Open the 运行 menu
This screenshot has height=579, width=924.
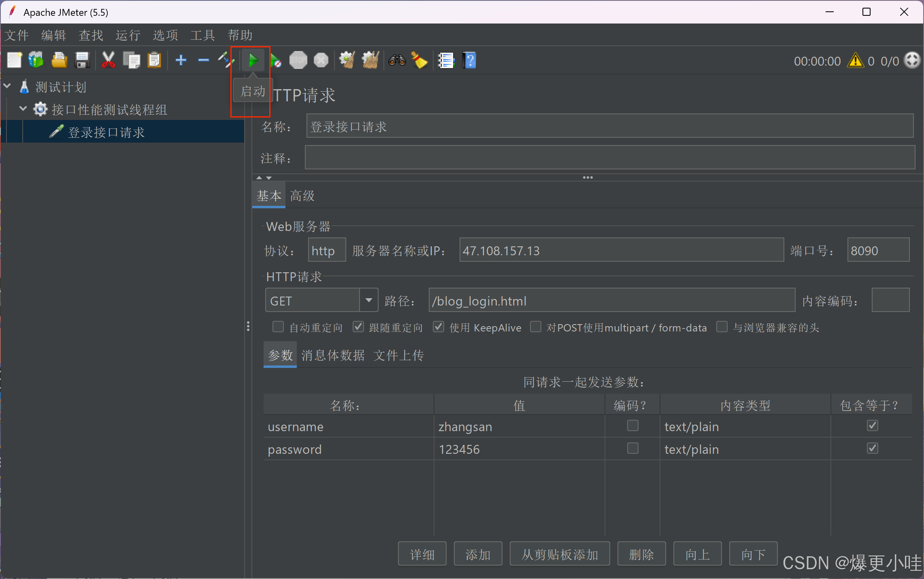click(128, 35)
